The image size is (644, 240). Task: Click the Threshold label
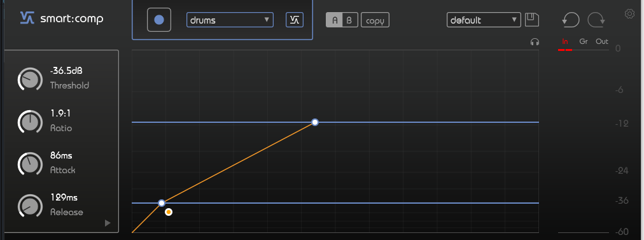tap(69, 85)
